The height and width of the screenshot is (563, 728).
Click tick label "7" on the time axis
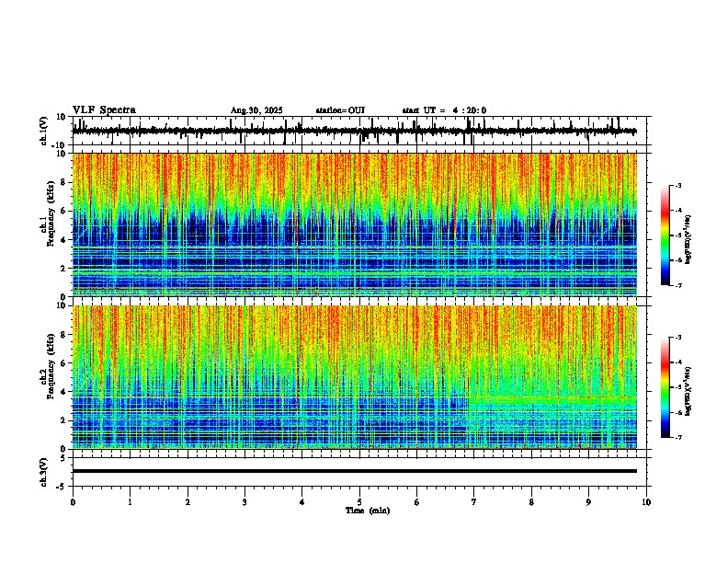[x=474, y=502]
